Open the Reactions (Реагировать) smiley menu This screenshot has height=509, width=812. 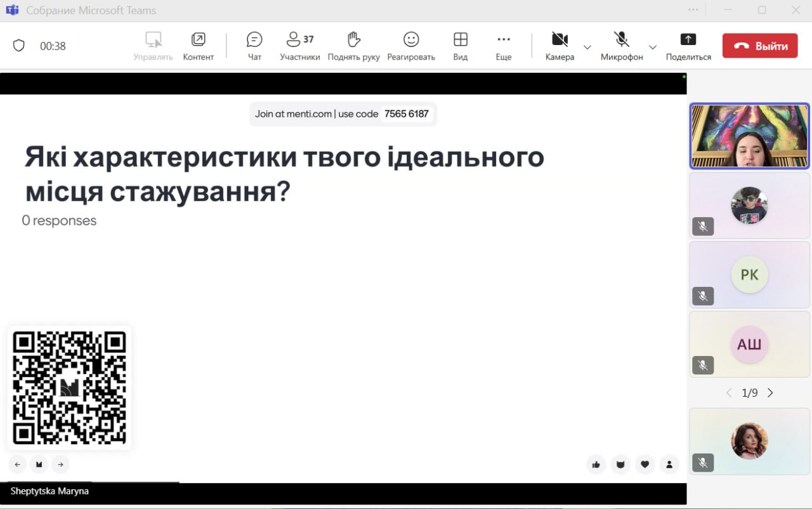(x=411, y=46)
